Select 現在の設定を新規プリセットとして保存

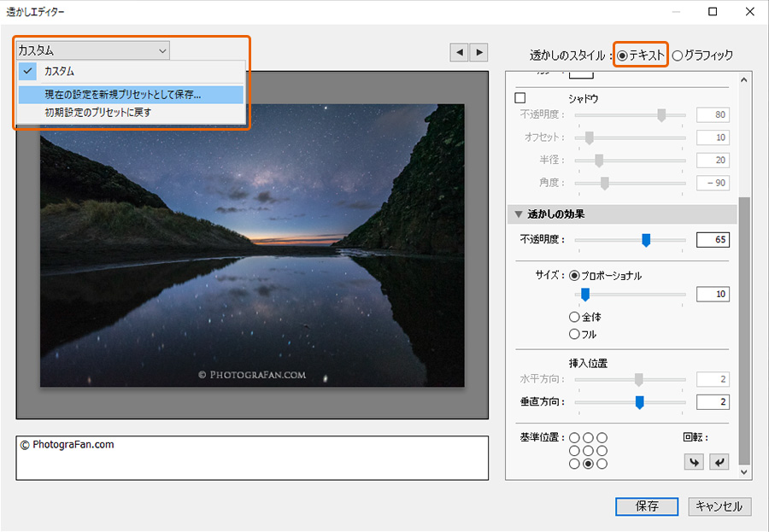[x=131, y=95]
